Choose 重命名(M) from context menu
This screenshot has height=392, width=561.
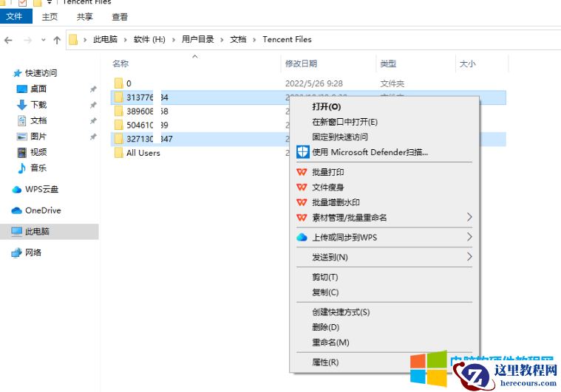(x=330, y=343)
